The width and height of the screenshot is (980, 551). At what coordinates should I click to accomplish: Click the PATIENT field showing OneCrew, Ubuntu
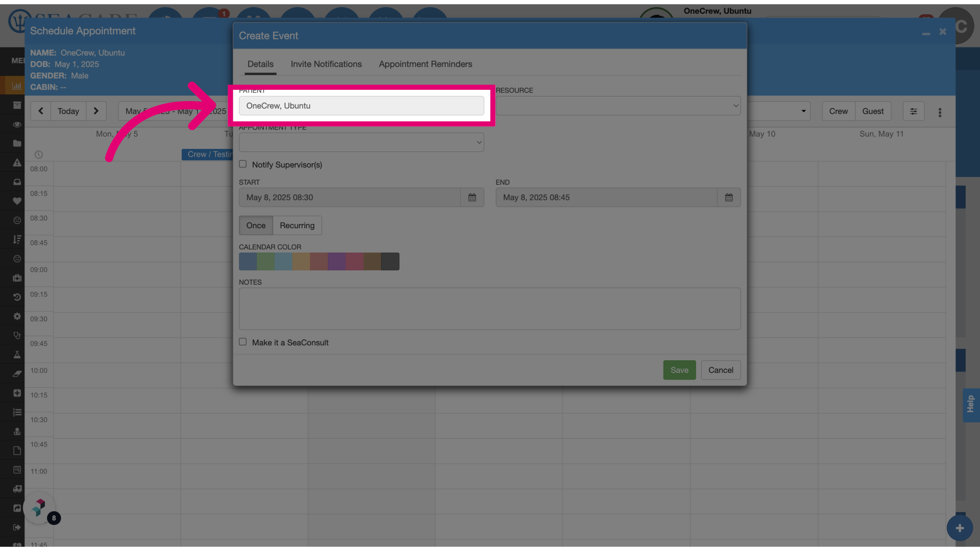coord(361,106)
